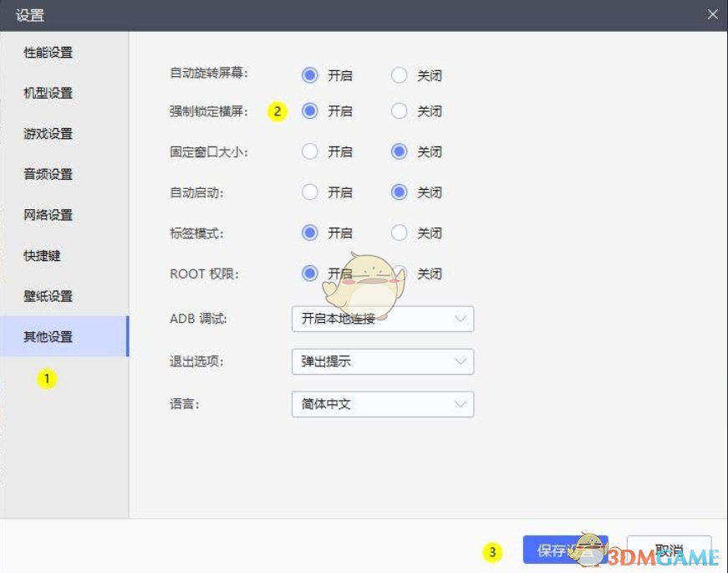Enable 固定窗口大小 by choosing 开启
Viewport: 728px width, 573px height.
(309, 151)
